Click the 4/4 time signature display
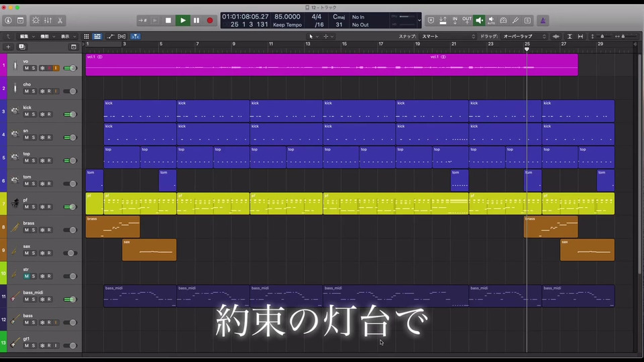 [x=316, y=17]
